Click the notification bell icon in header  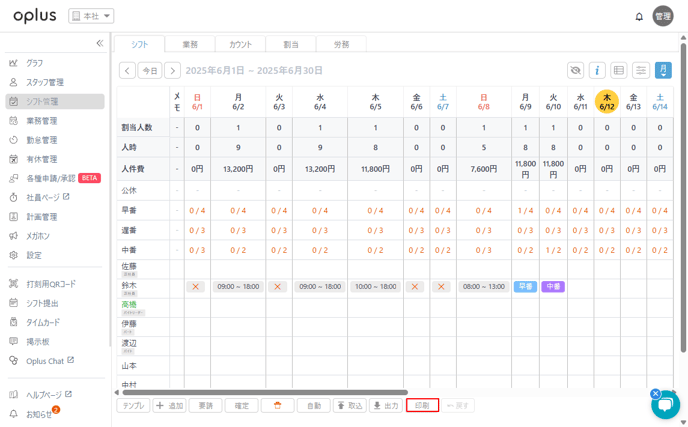[x=639, y=17]
